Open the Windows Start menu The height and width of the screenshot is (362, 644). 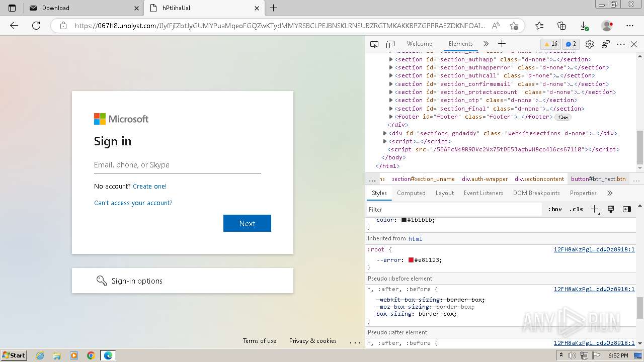pyautogui.click(x=14, y=355)
